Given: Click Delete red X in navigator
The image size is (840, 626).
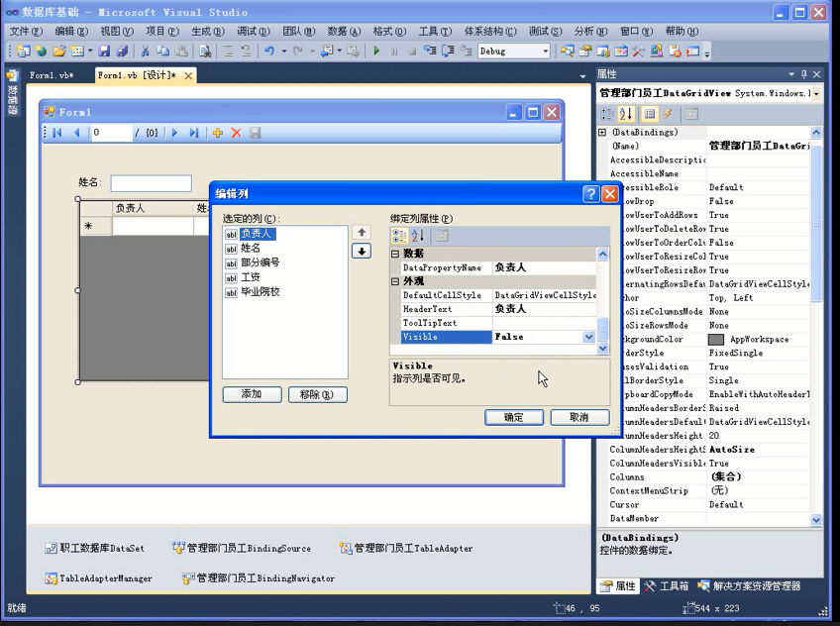Looking at the screenshot, I should click(236, 133).
